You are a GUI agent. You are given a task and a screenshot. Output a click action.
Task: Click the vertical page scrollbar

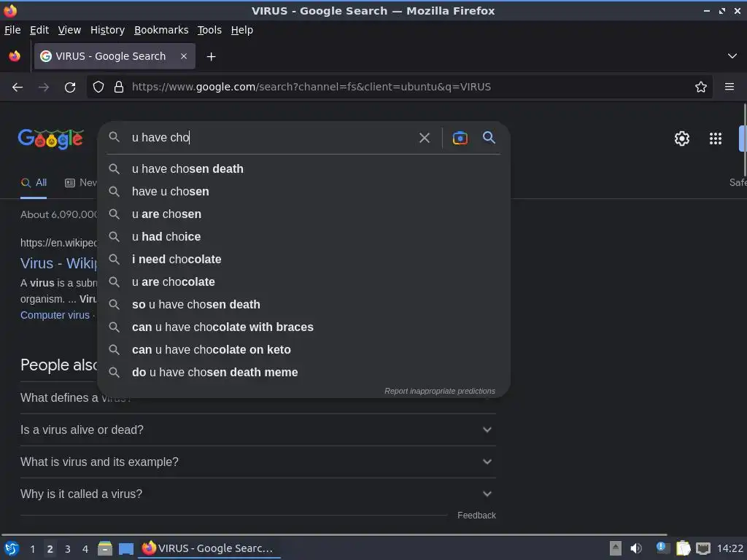(x=745, y=139)
